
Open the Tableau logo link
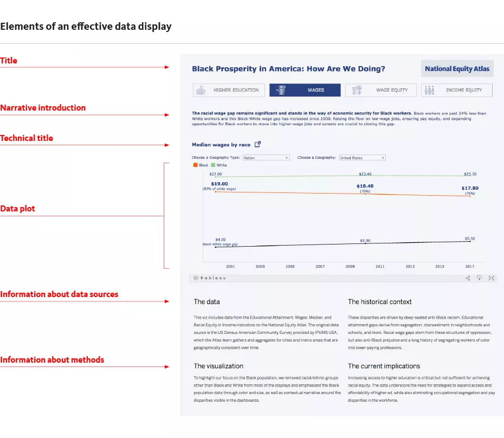pyautogui.click(x=212, y=278)
